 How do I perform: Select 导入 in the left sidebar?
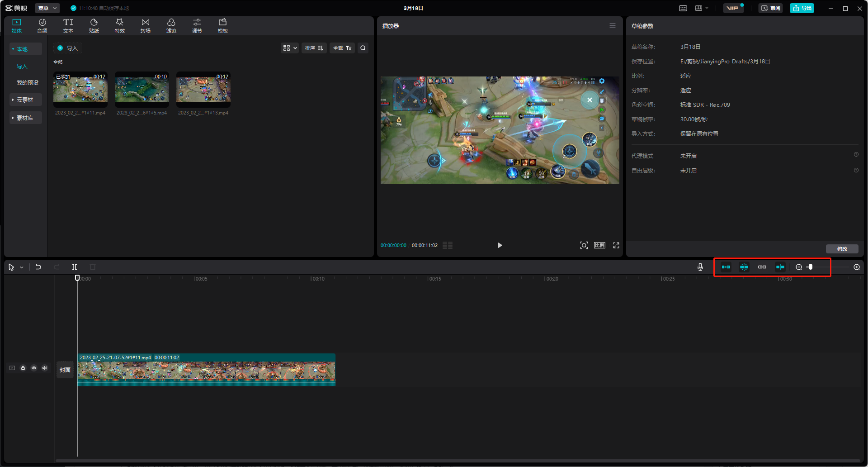click(x=22, y=66)
